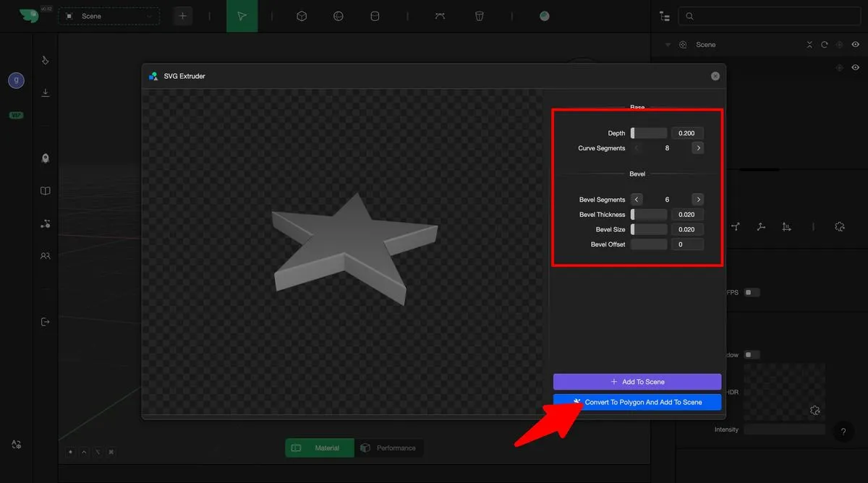The height and width of the screenshot is (483, 868).
Task: Click the hierarchy tree icon beside search
Action: [665, 16]
